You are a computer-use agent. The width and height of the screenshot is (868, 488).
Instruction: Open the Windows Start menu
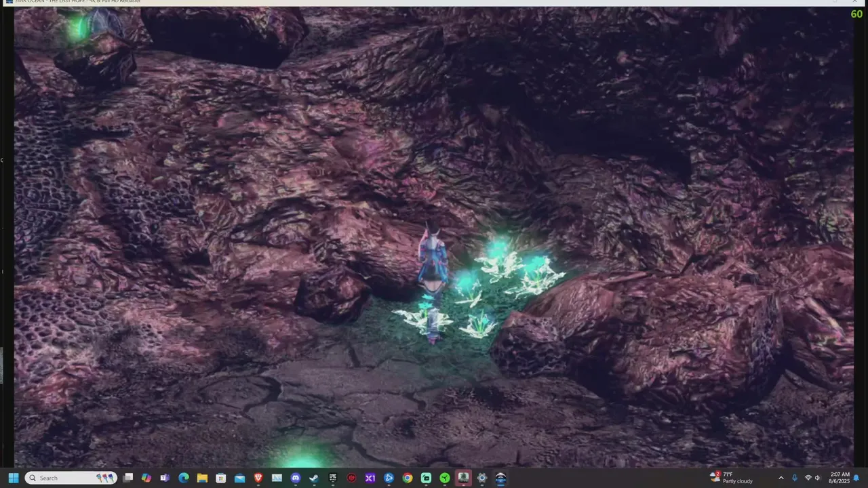(x=13, y=478)
